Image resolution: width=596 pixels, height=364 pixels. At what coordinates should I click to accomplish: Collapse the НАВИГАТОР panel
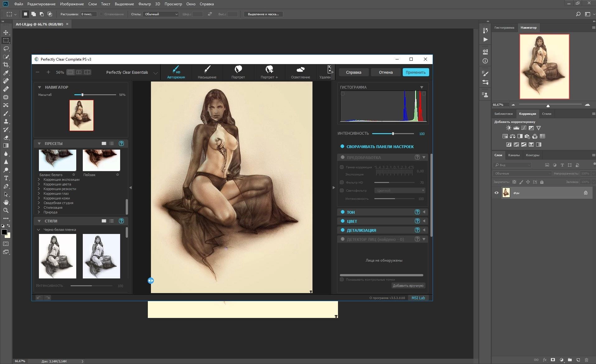(x=40, y=87)
